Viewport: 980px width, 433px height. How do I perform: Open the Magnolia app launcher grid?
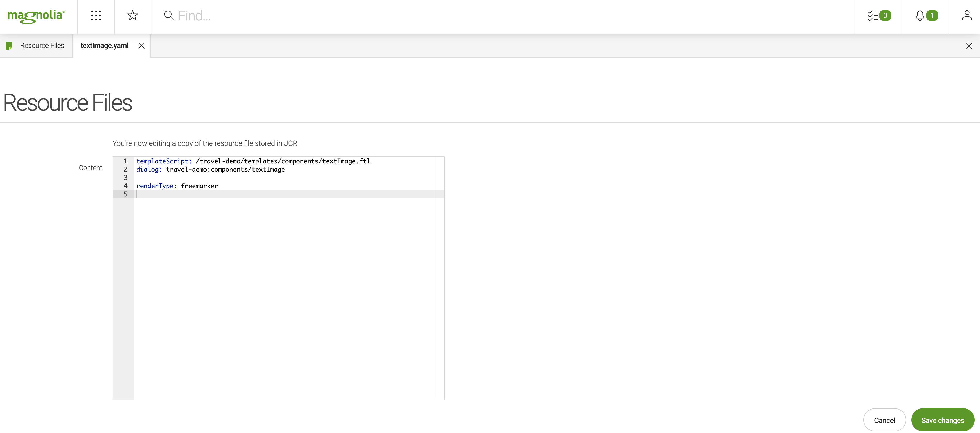point(96,15)
